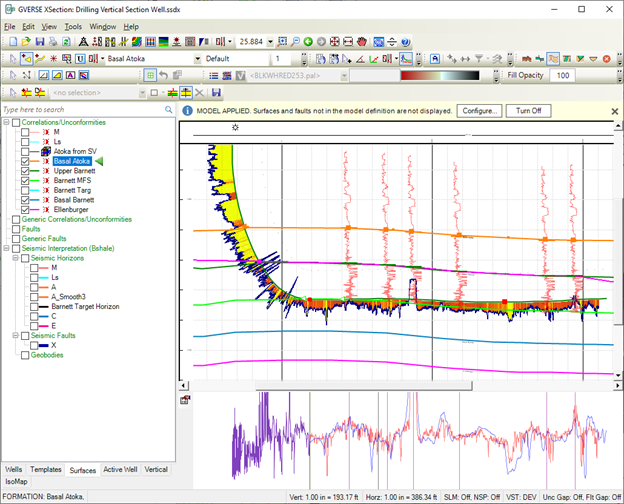Click the derrick well icon
The image size is (624, 504).
(x=83, y=41)
